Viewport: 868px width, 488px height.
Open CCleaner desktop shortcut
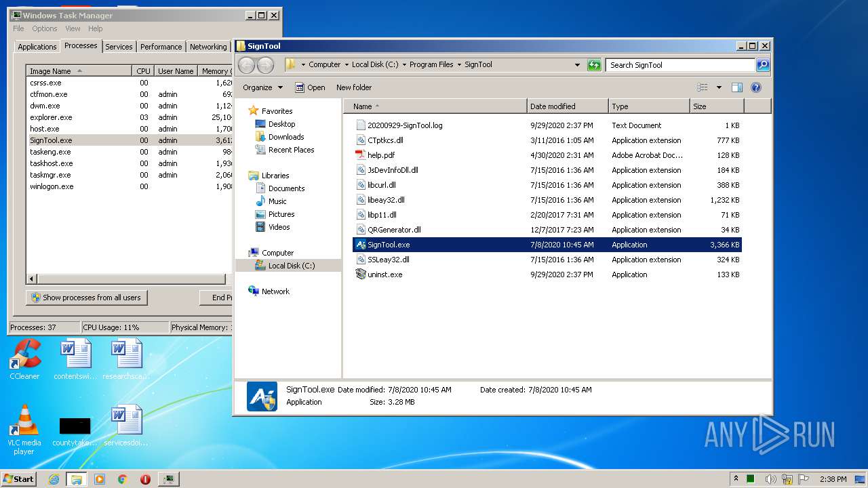24,359
